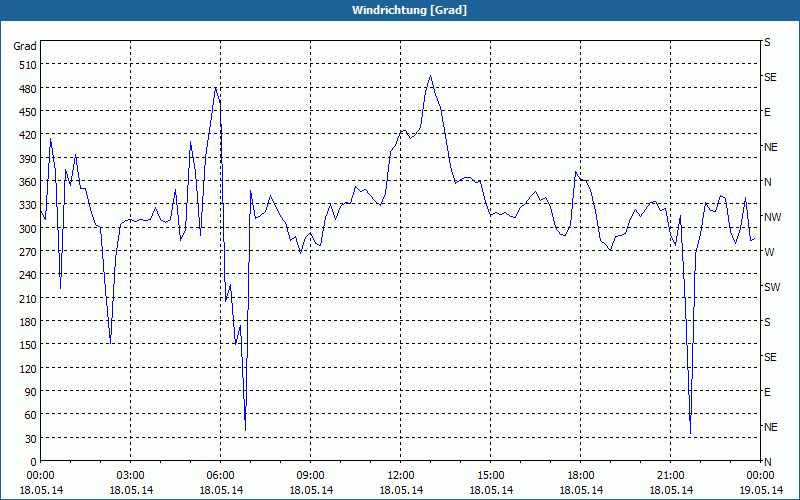Screen dimensions: 800x500
Task: Select the 09:00 time label
Action: pos(311,476)
